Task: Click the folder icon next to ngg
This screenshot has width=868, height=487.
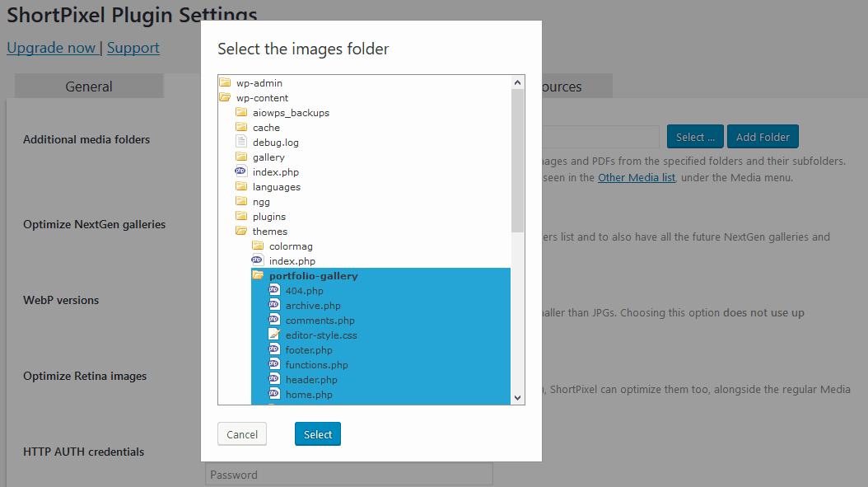Action: point(240,201)
